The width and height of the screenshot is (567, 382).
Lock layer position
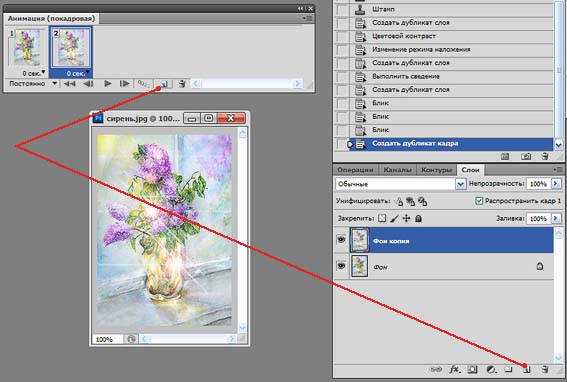(x=406, y=218)
